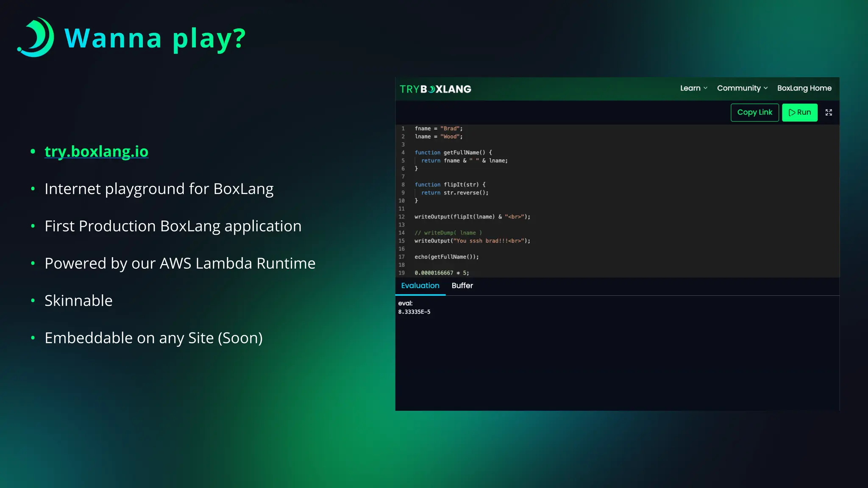
Task: Click comment line // writeDump( lname )
Action: pyautogui.click(x=448, y=233)
